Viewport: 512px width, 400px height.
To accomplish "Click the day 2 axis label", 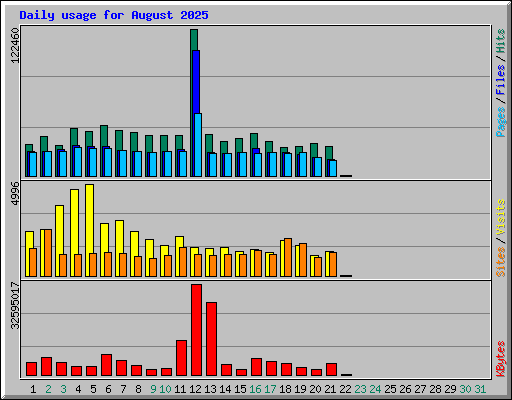I will click(x=48, y=389).
